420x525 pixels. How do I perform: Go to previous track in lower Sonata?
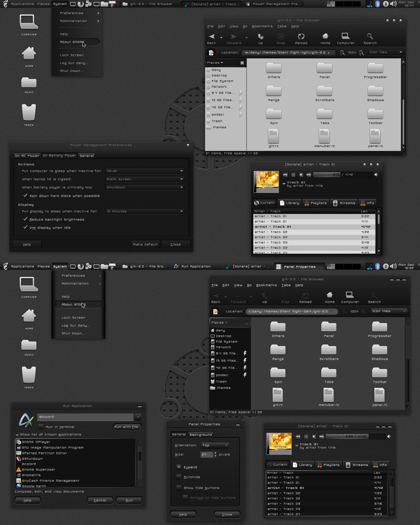pos(298,436)
